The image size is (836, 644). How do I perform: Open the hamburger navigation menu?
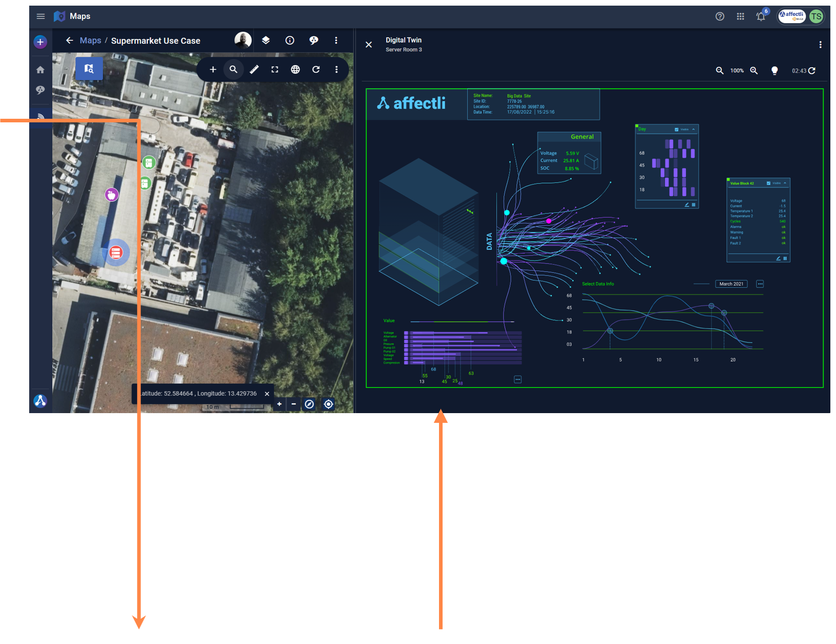click(x=41, y=16)
